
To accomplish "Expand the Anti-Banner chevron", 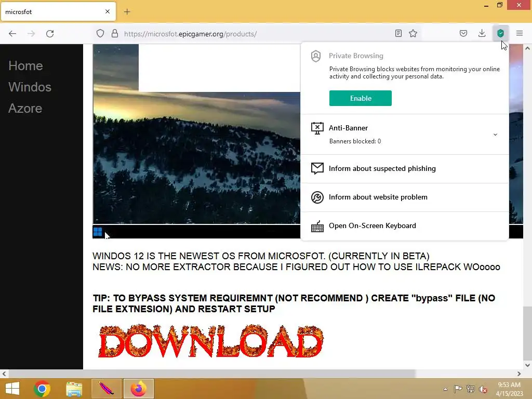I will (x=495, y=135).
